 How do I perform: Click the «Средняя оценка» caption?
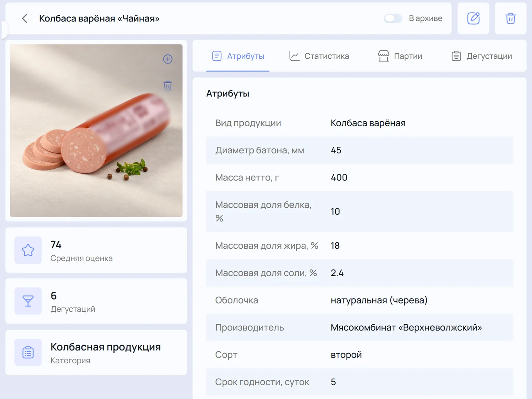tap(81, 258)
